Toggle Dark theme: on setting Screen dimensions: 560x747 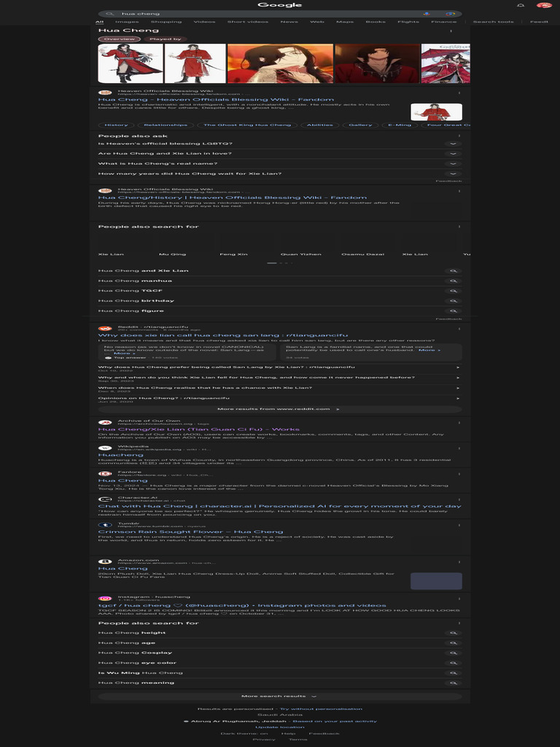point(244,733)
